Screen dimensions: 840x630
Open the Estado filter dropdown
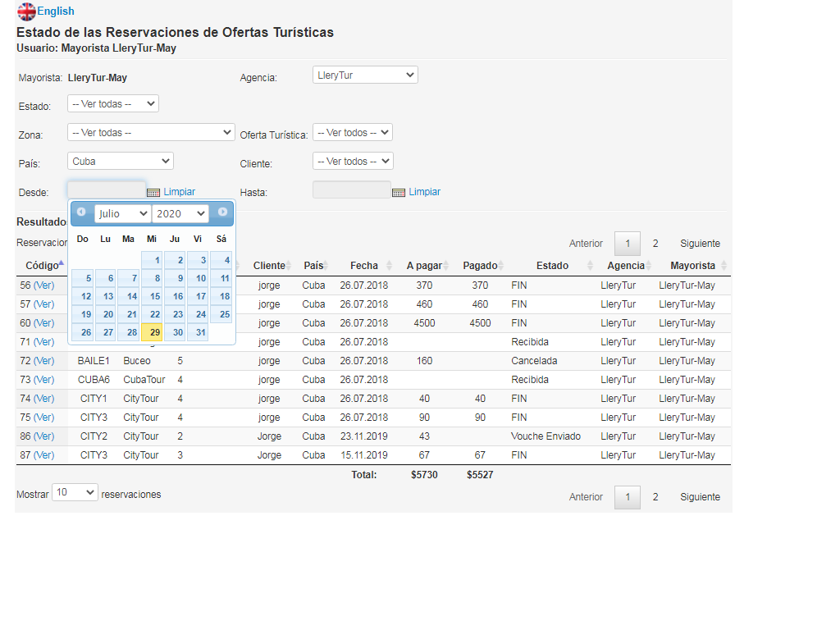pos(113,104)
